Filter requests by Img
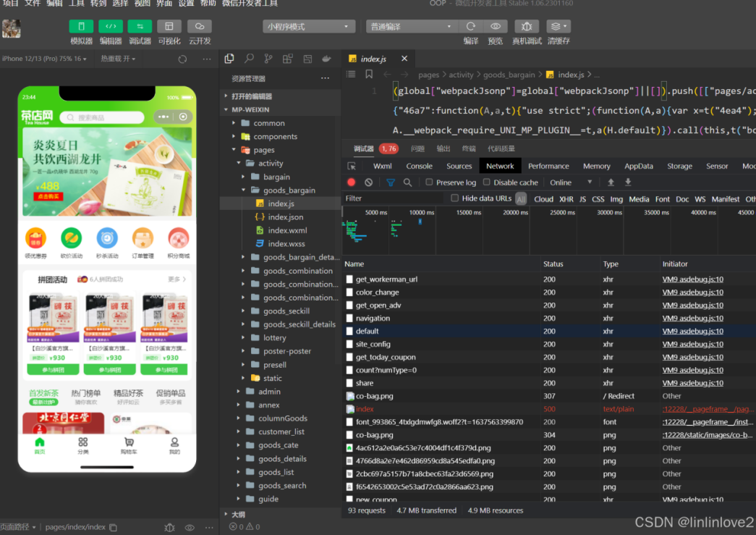 [616, 199]
